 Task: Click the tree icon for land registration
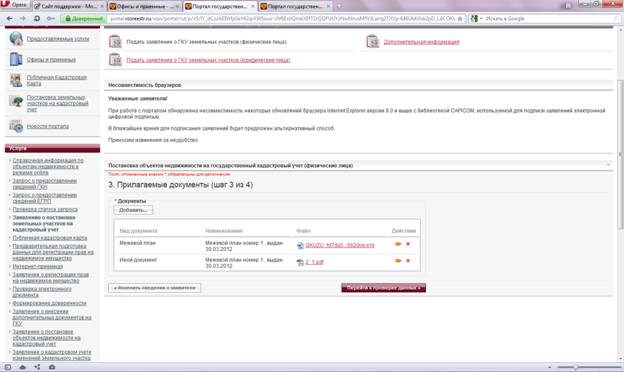point(16,102)
